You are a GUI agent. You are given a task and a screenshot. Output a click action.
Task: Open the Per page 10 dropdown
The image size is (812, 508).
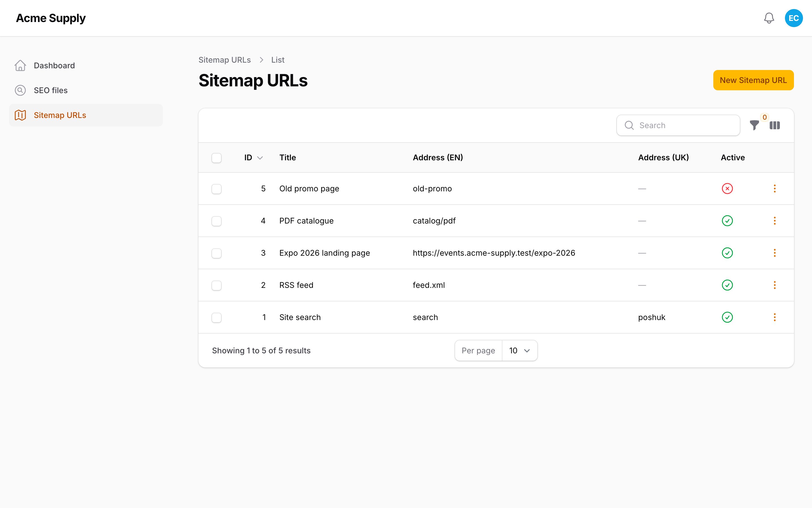tap(519, 351)
